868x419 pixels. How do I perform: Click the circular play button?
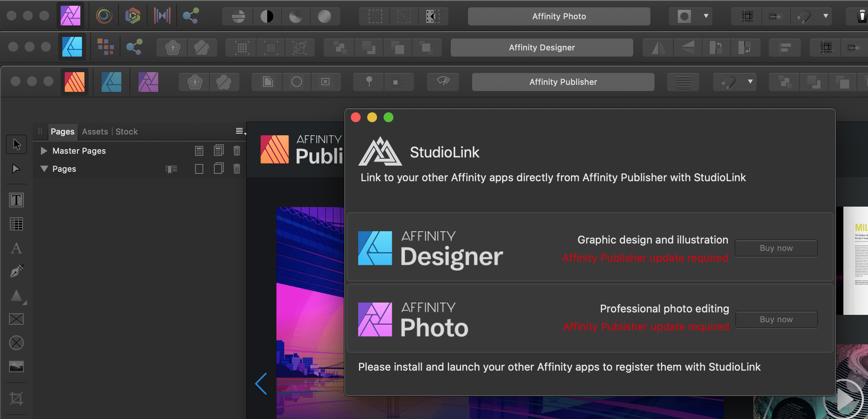843,399
